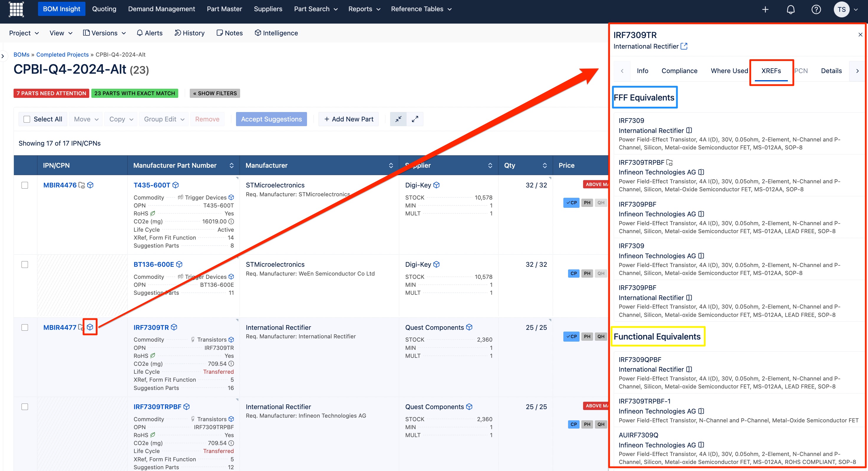This screenshot has width=868, height=471.
Task: Open View dropdown
Action: 61,33
